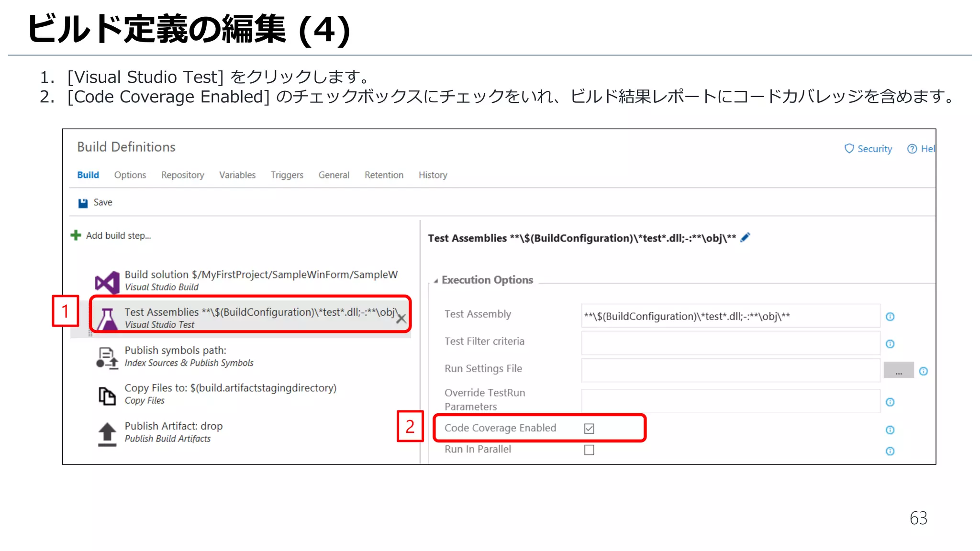Screen dimensions: 980x551
Task: Toggle the Code Coverage Enabled checkbox
Action: 589,429
